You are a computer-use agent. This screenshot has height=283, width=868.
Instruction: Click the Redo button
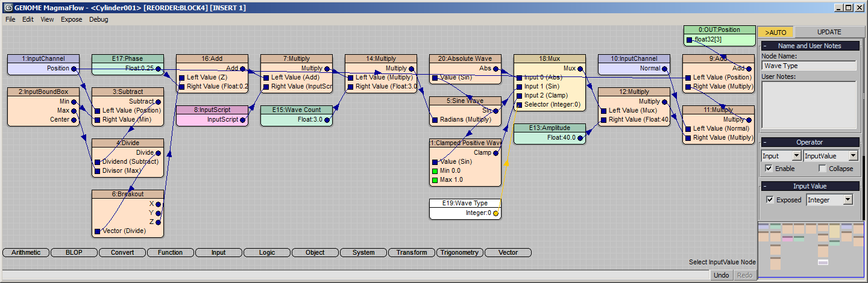coord(744,275)
